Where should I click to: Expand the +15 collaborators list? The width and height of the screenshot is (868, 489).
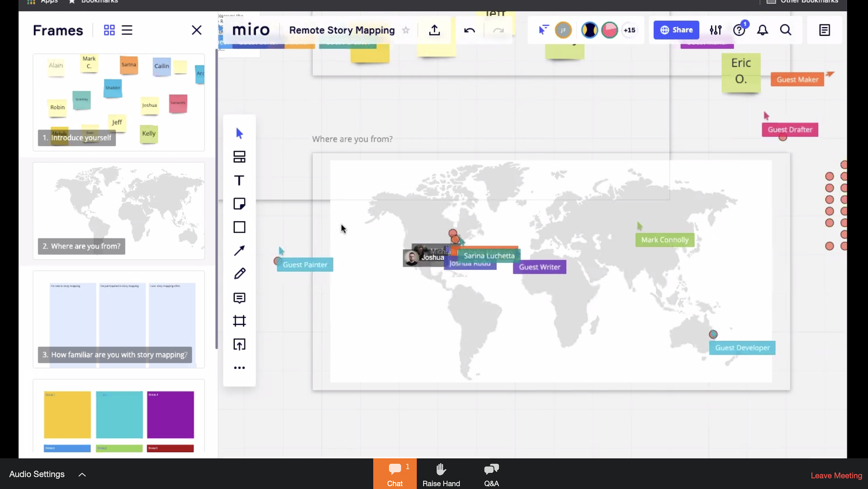pyautogui.click(x=630, y=30)
